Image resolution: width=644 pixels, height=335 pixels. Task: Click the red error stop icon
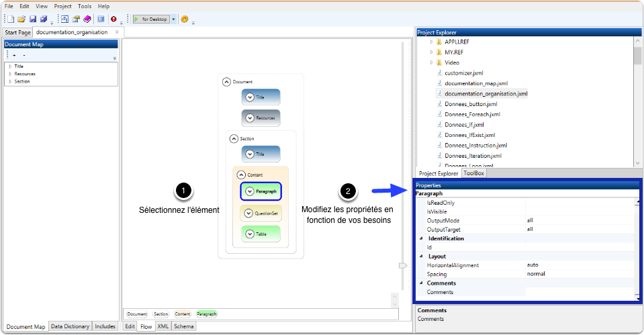pyautogui.click(x=113, y=19)
